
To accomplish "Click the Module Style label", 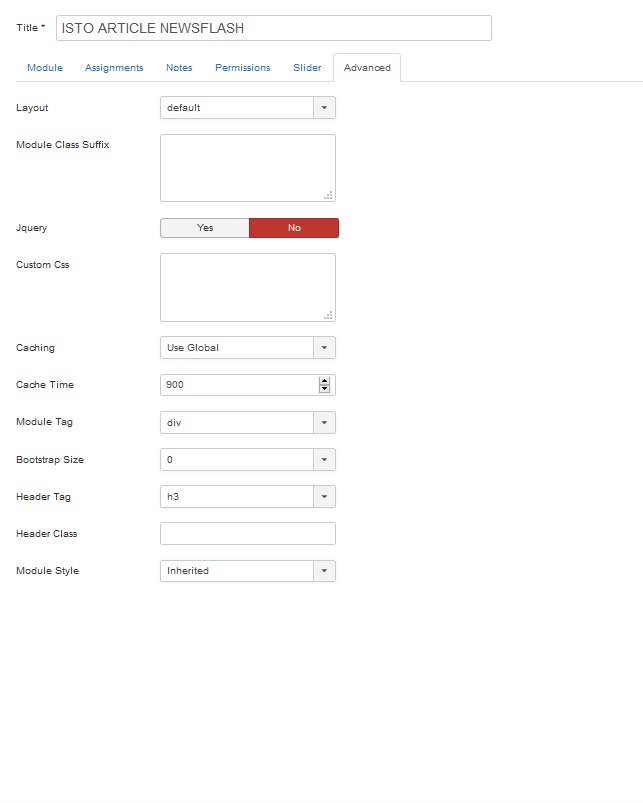I will (x=48, y=570).
